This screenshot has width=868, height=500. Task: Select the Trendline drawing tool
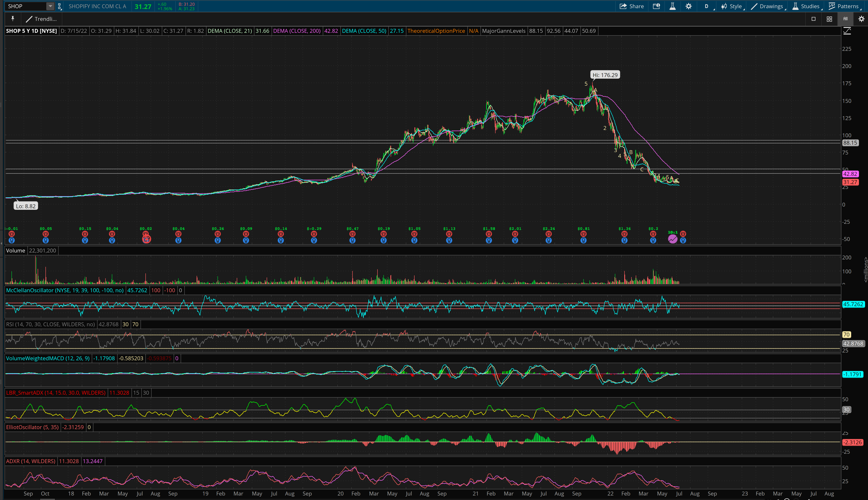[x=42, y=19]
